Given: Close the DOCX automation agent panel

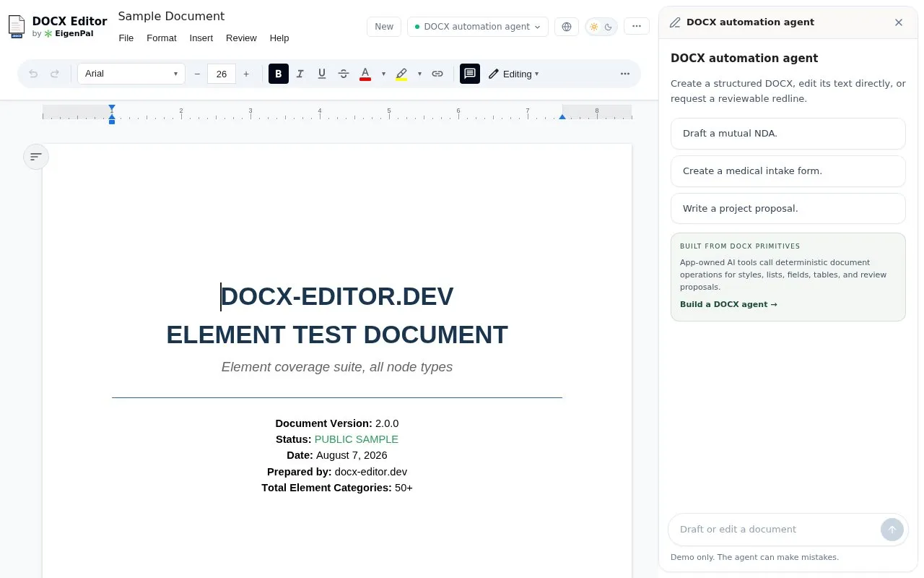Looking at the screenshot, I should point(899,22).
